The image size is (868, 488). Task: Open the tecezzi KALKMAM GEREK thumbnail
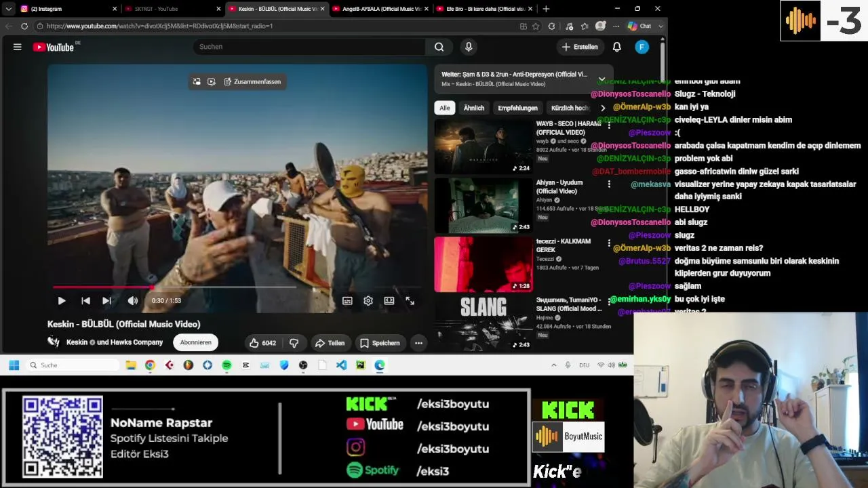point(484,264)
